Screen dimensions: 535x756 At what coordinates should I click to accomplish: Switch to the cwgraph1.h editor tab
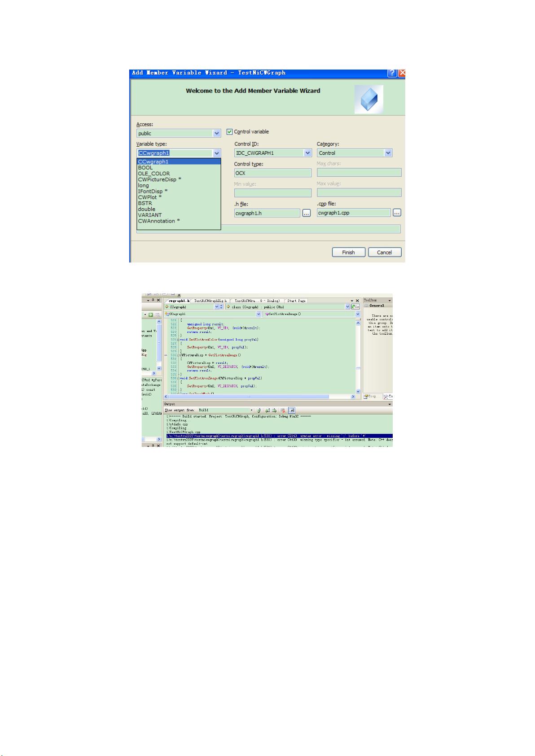(x=178, y=301)
